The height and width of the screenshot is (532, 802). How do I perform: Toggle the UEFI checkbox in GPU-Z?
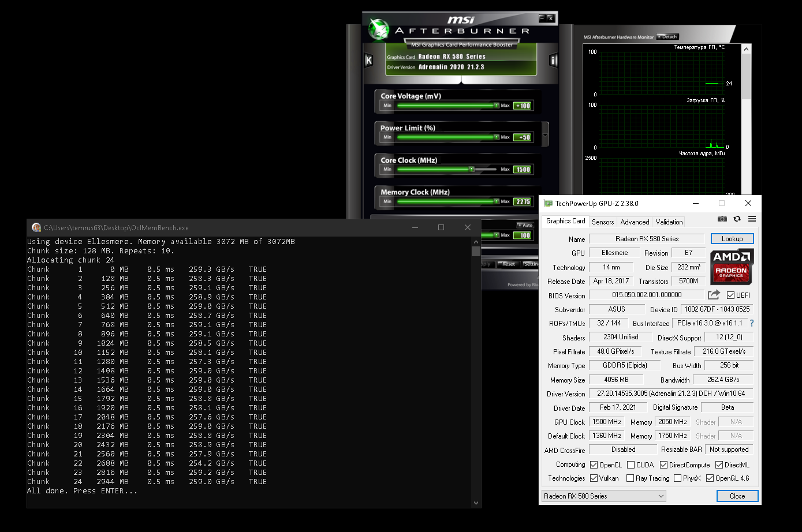[x=730, y=295]
